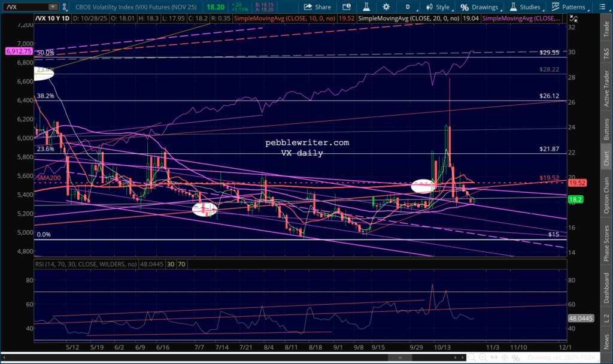The width and height of the screenshot is (613, 364).
Task: Open the News sidebar tab
Action: coord(606,341)
